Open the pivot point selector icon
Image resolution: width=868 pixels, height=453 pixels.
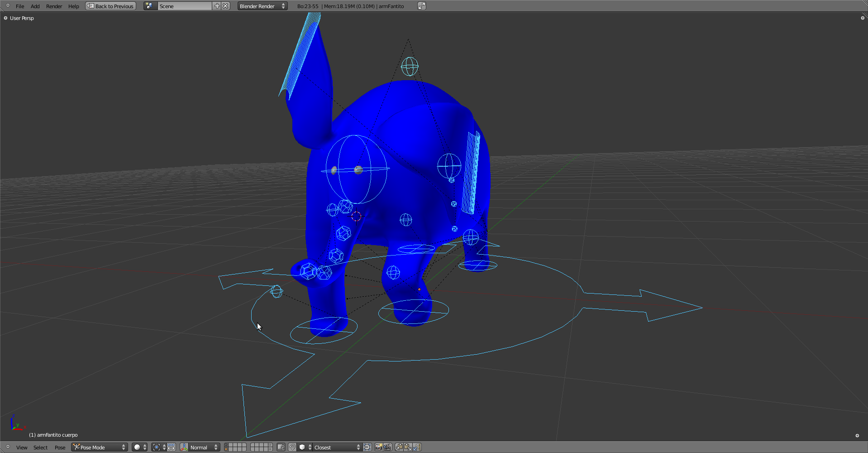(x=157, y=448)
